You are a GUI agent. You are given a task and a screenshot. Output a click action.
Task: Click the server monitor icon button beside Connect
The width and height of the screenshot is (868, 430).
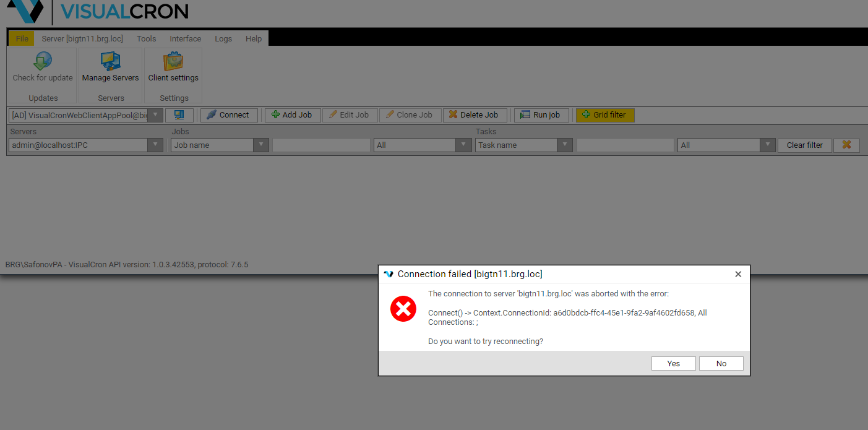click(x=179, y=115)
